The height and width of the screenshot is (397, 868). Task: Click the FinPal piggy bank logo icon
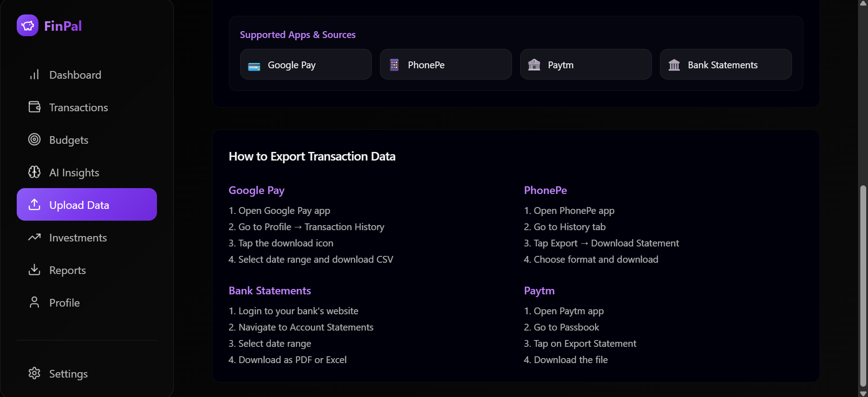coord(28,25)
